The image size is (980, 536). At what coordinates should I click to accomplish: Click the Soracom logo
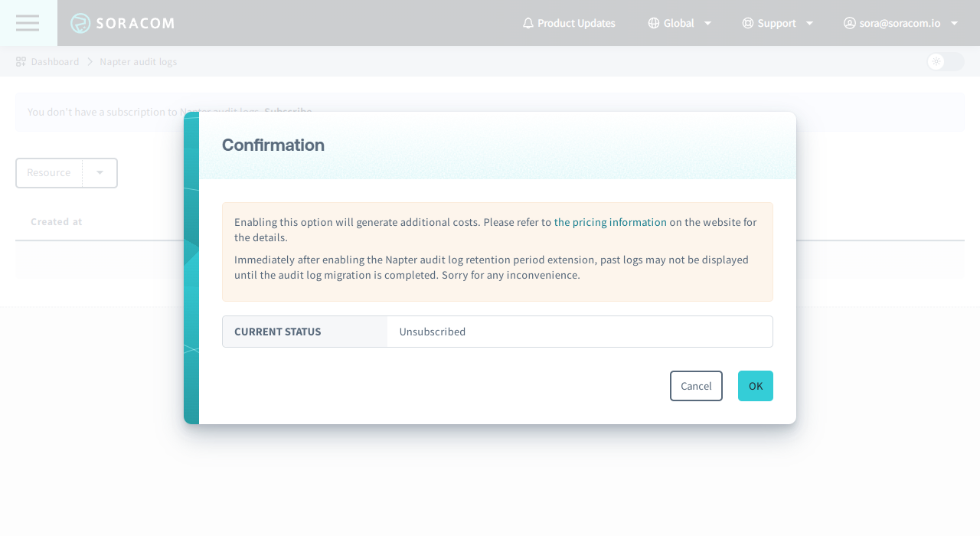(x=121, y=22)
